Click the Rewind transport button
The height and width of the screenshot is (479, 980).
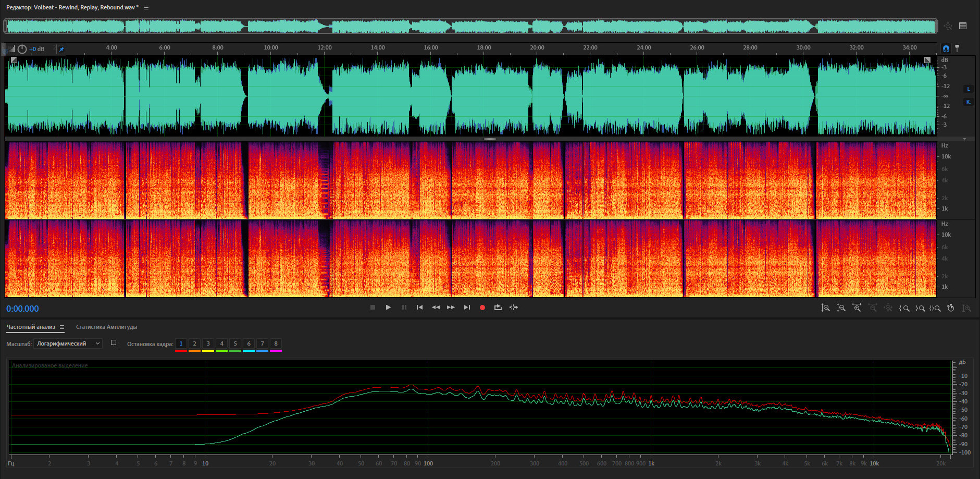(436, 308)
